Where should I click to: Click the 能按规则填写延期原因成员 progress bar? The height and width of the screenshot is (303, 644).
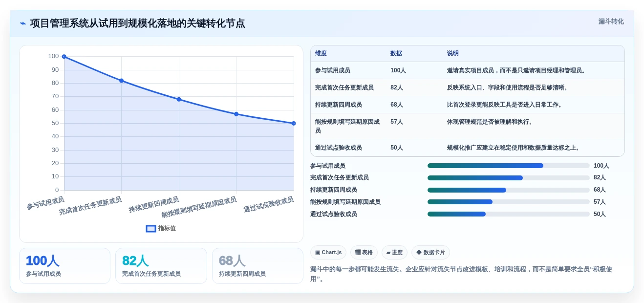pos(509,202)
